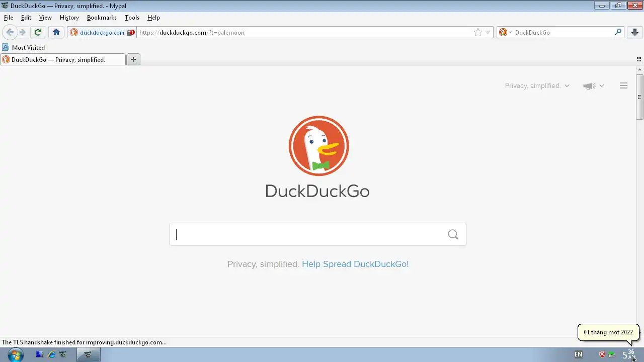Click the DuckDuckGo duck logo

pos(318,146)
